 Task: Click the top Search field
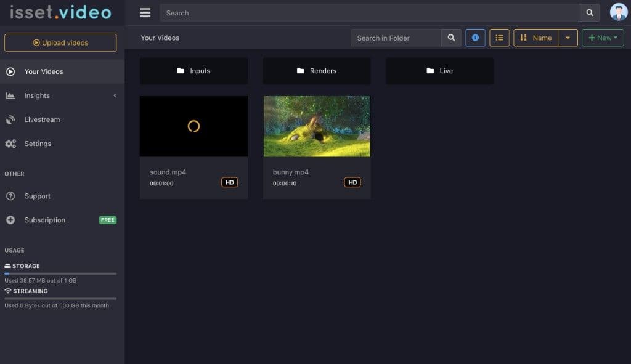click(370, 13)
